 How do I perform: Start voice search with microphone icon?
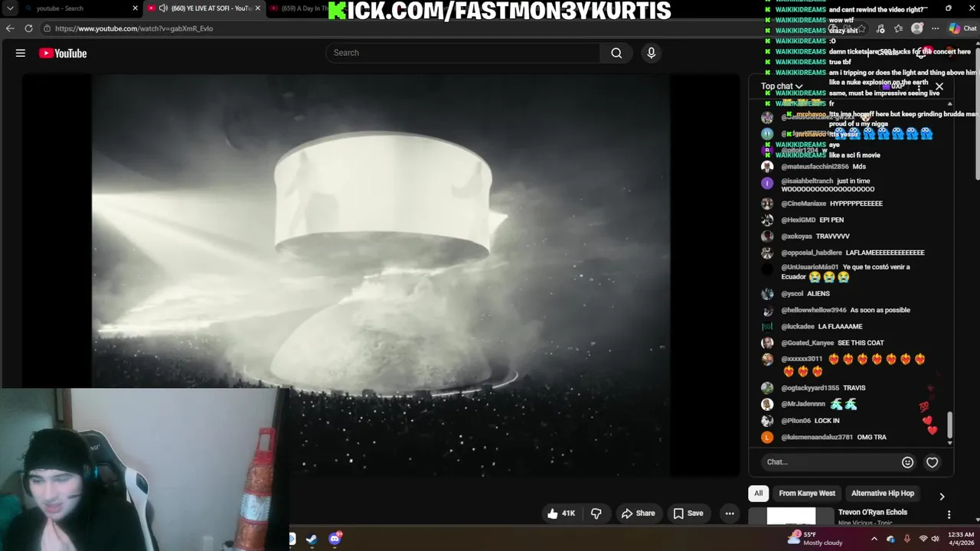pyautogui.click(x=652, y=53)
